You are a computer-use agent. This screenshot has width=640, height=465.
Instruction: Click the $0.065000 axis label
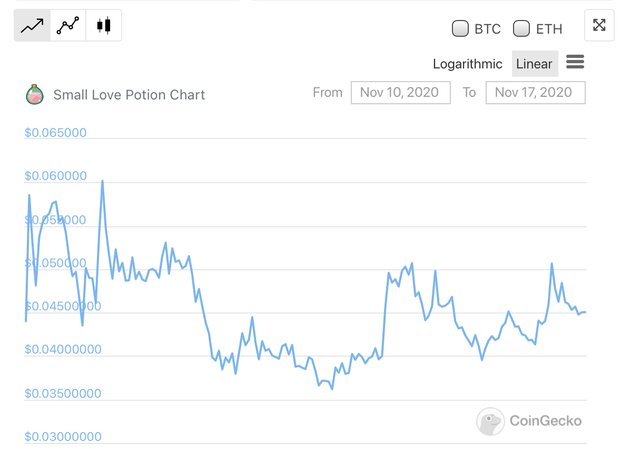pyautogui.click(x=56, y=132)
